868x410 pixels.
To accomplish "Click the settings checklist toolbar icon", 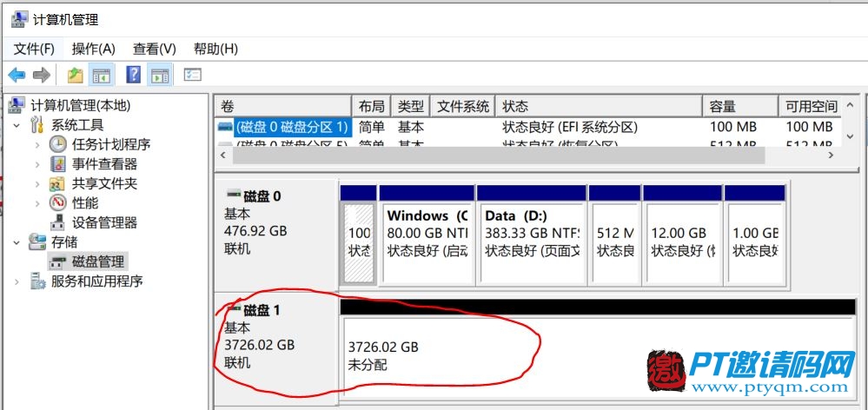I will pos(192,75).
